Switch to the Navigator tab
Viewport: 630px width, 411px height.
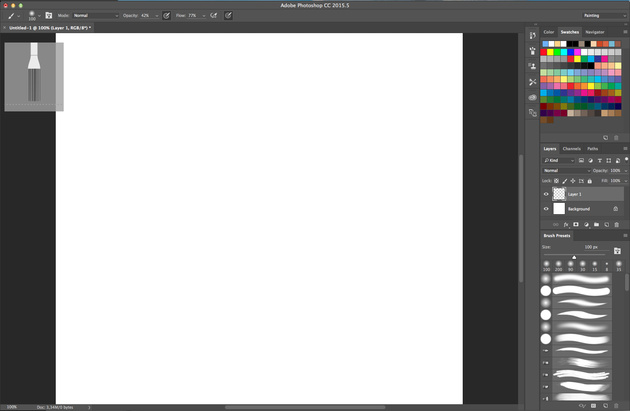(x=595, y=32)
